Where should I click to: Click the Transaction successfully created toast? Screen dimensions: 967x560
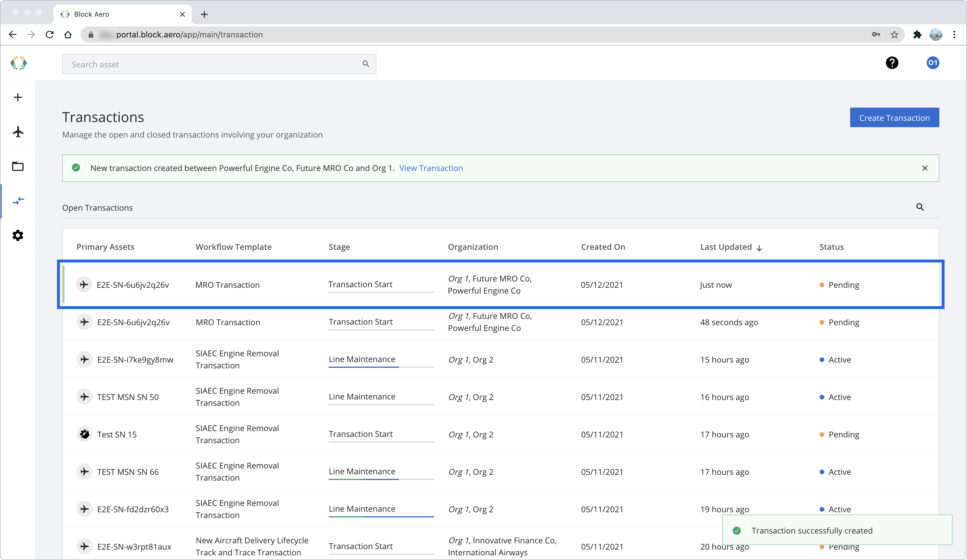click(837, 530)
